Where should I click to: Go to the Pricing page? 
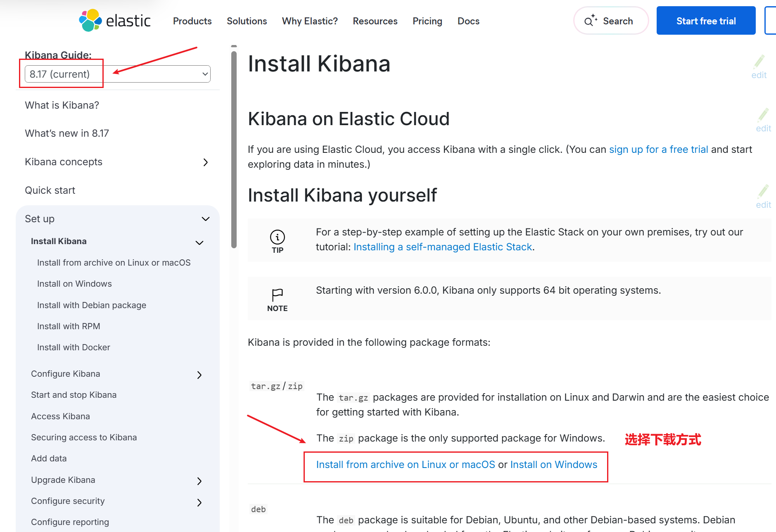(427, 21)
